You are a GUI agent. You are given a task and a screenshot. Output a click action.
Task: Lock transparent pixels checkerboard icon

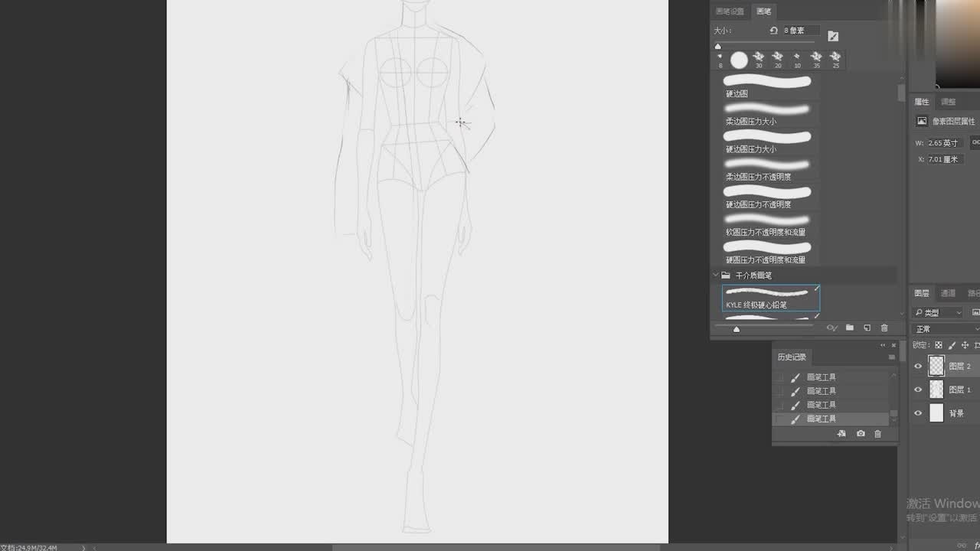click(x=939, y=345)
